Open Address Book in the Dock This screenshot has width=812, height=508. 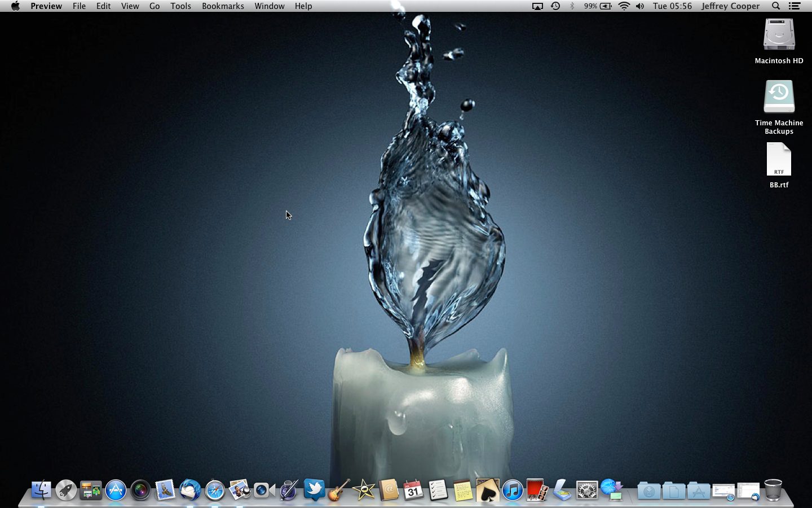[389, 490]
